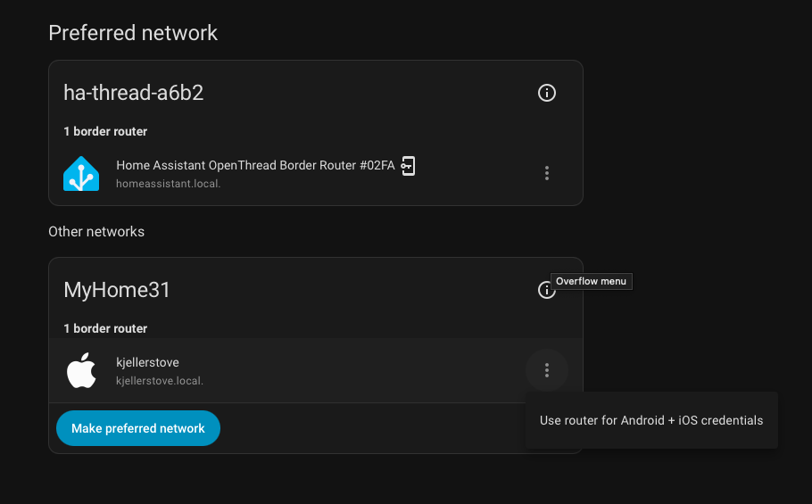Open info for ha-thread-a6b2 network
Image resolution: width=812 pixels, height=504 pixels.
(547, 93)
